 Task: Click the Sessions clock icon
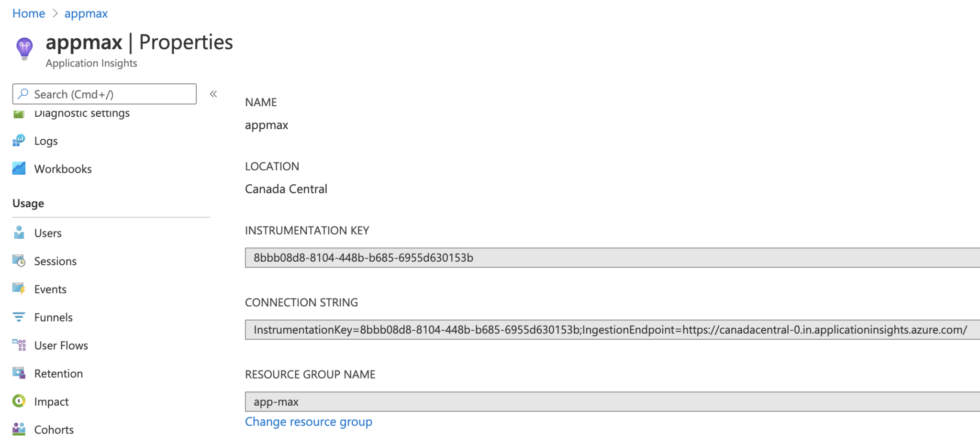pos(19,261)
